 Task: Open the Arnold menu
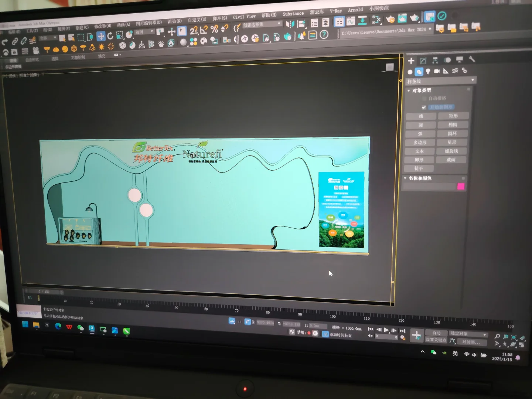pos(355,10)
